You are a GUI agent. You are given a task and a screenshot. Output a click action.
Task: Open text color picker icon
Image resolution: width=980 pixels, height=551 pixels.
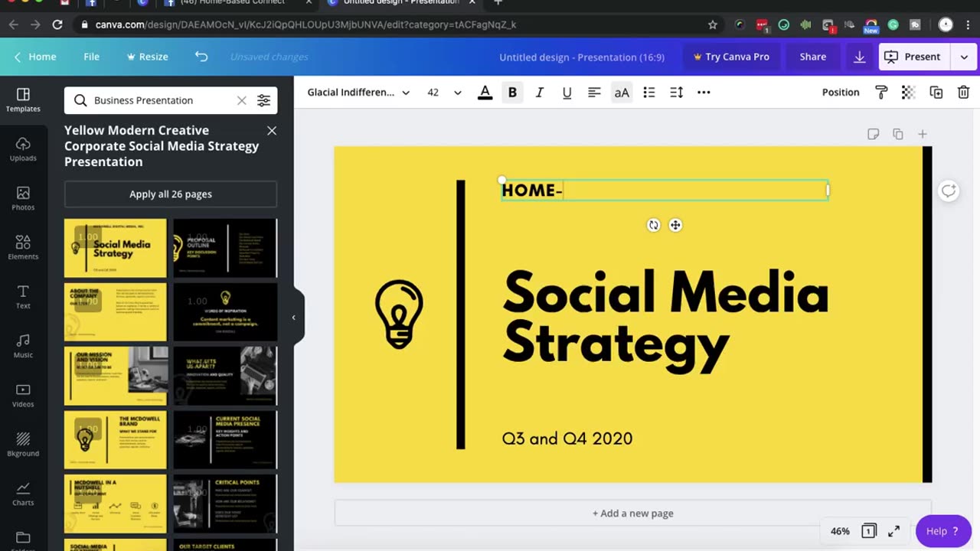485,93
